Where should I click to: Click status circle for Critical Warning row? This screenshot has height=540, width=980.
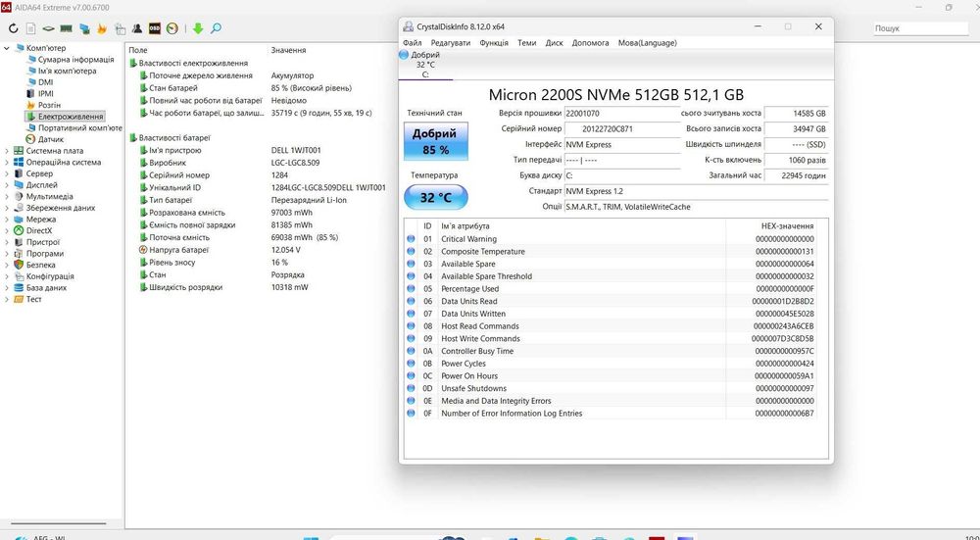click(x=412, y=239)
